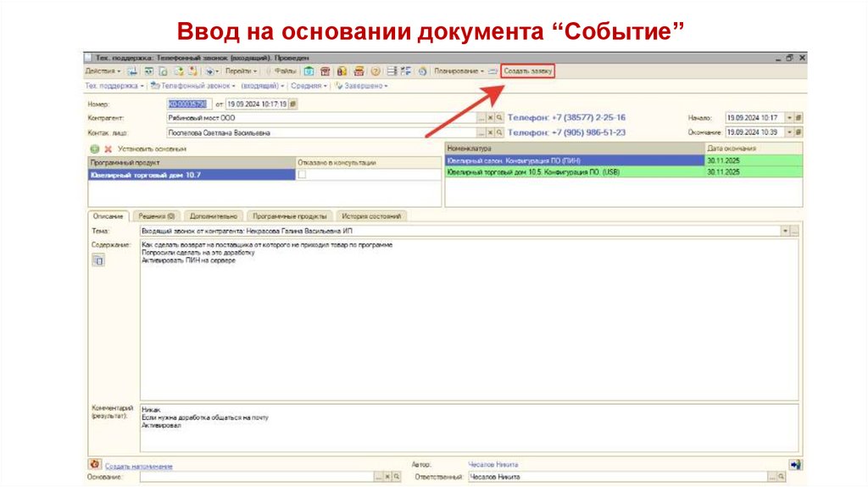Click the teal toolbar icon after Файлы

coord(309,71)
